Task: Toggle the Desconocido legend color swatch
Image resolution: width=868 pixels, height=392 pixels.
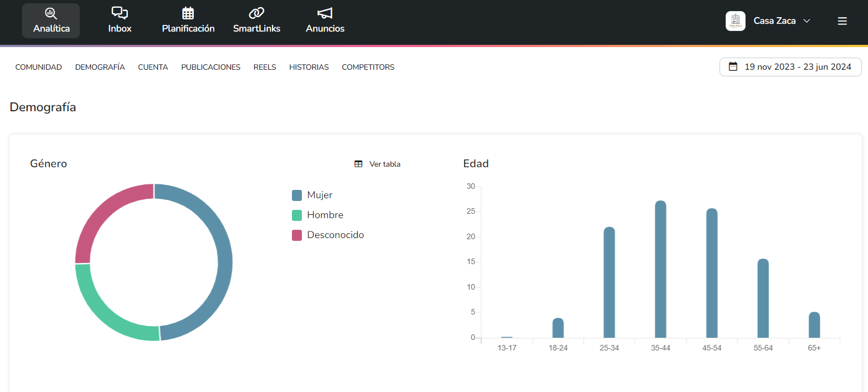Action: pyautogui.click(x=297, y=235)
